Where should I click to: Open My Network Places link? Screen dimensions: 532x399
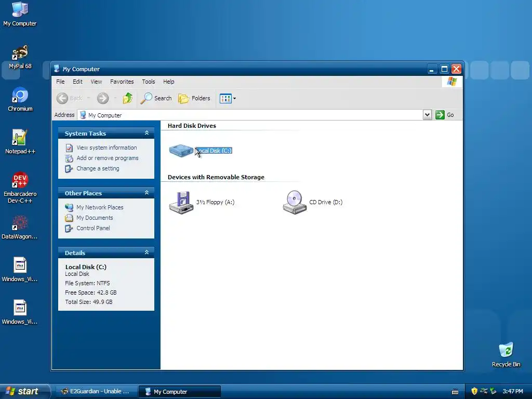click(100, 207)
